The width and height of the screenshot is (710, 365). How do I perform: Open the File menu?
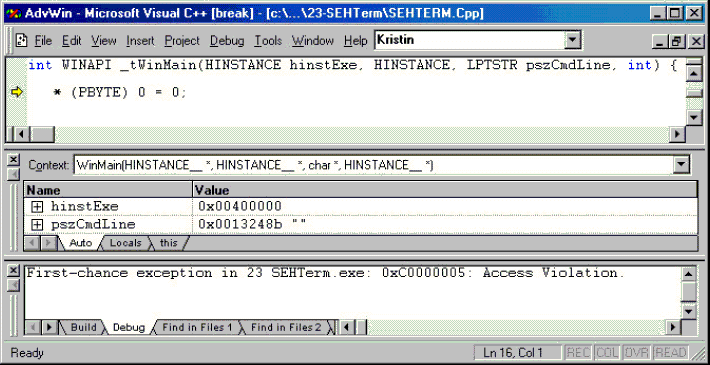[43, 41]
